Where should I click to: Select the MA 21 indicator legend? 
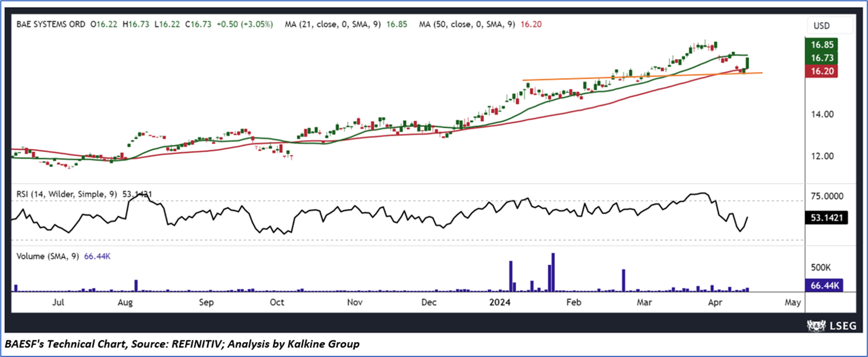pyautogui.click(x=347, y=24)
